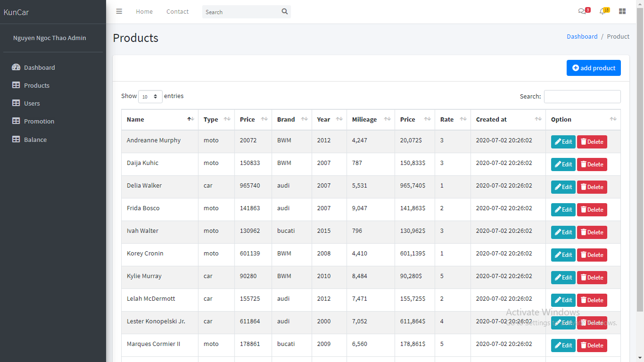Edit the Ivah Walter product
Screen dimensions: 644x362
tap(563, 232)
